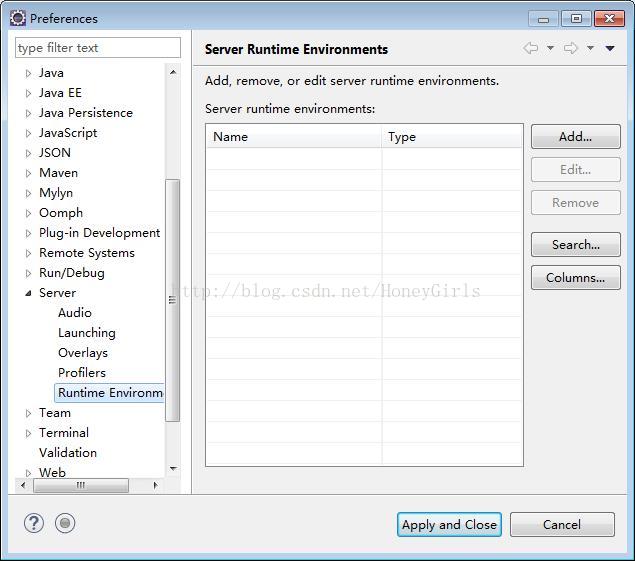Open the back history dropdown arrow
Viewport: 635px width, 561px height.
(550, 48)
